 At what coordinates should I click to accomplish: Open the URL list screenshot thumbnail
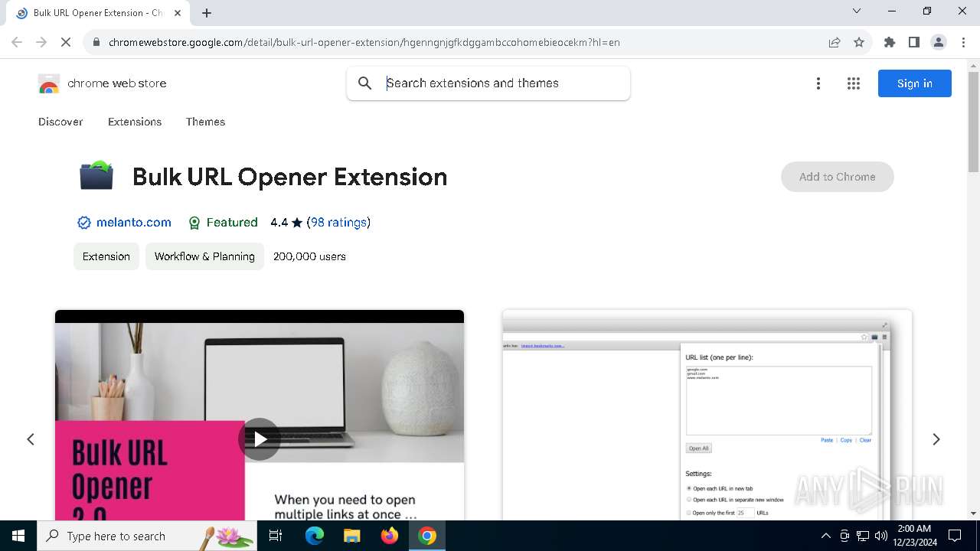click(707, 416)
